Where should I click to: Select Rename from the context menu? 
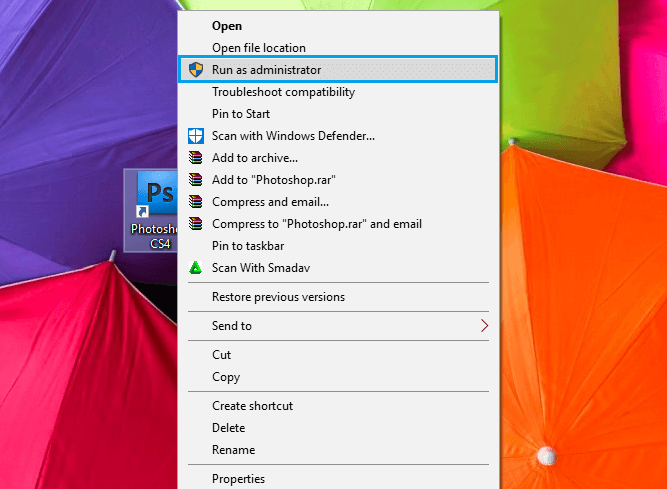[338, 449]
